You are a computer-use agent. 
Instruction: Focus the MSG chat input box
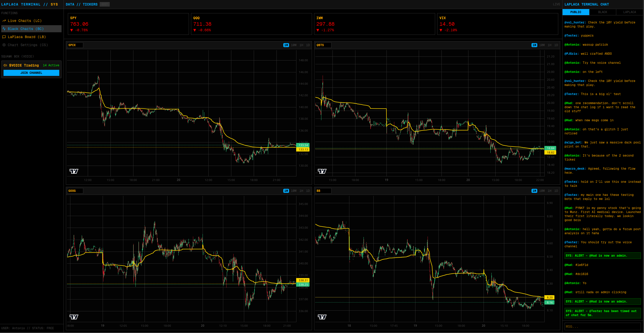coord(603,326)
